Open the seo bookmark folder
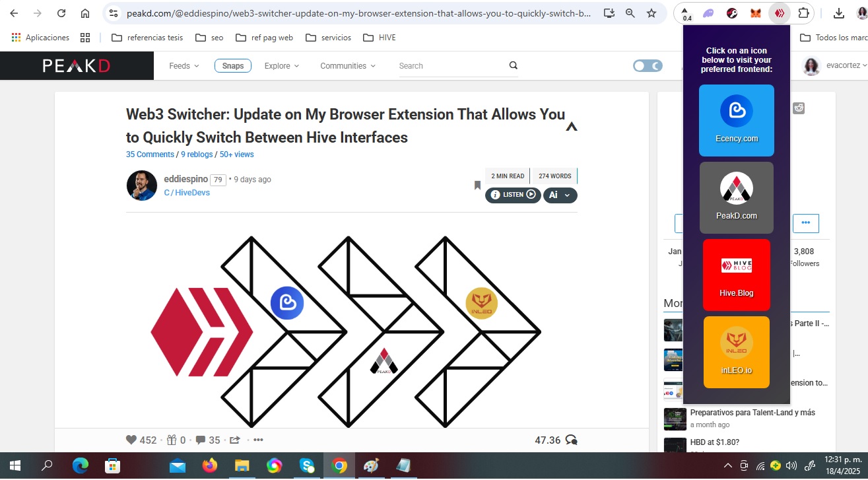This screenshot has height=480, width=868. (x=210, y=38)
